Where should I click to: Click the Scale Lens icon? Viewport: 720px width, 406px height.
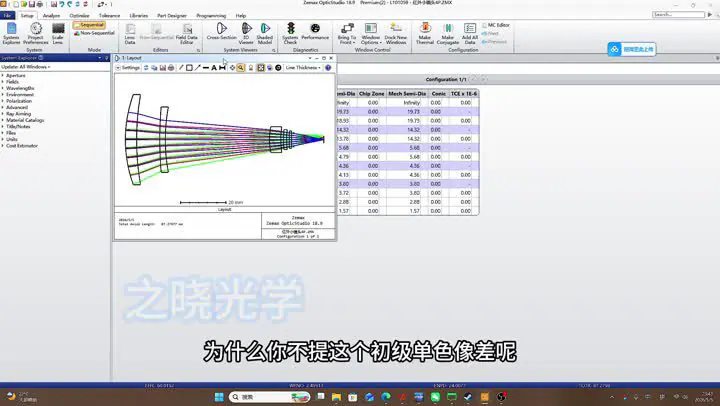pos(57,34)
